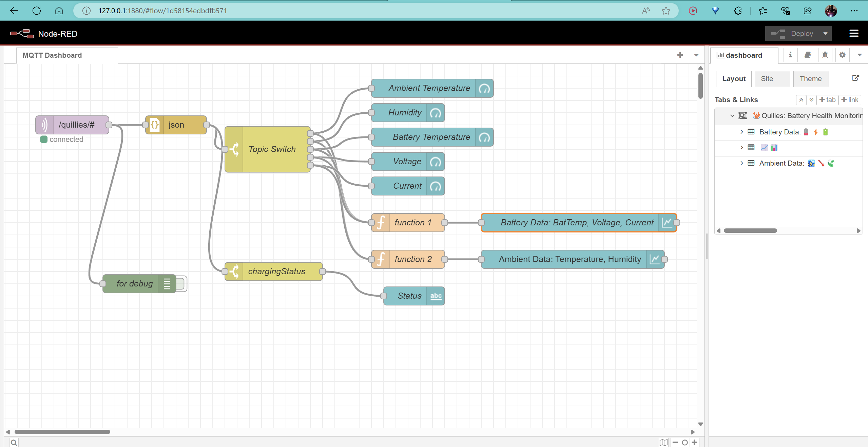Open the debug messages bug icon
The image size is (868, 447).
pos(825,55)
